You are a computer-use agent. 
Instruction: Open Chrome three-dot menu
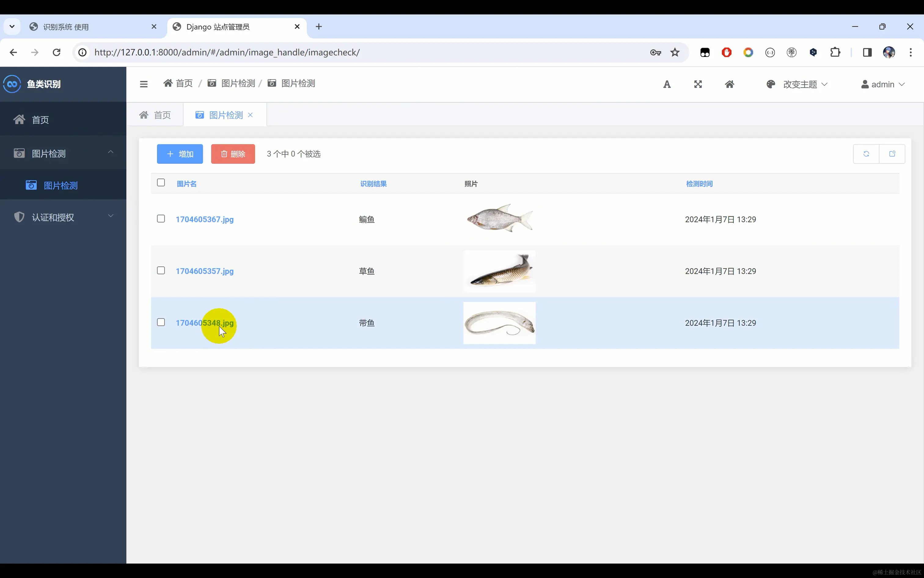pos(911,52)
